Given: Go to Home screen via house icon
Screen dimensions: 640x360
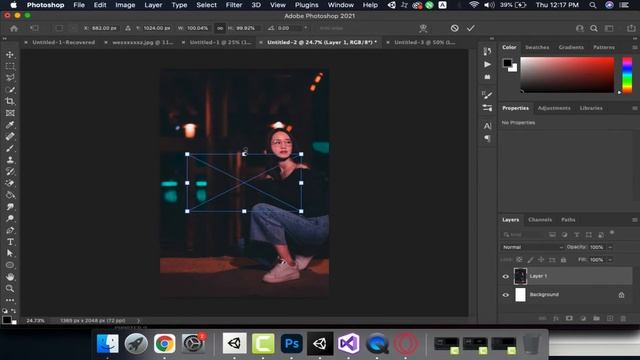Looking at the screenshot, I should coord(14,28).
